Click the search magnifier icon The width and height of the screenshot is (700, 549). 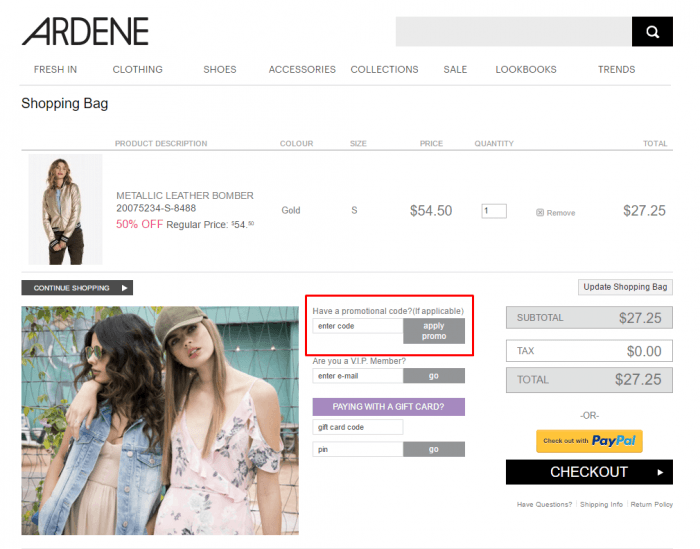tap(652, 32)
